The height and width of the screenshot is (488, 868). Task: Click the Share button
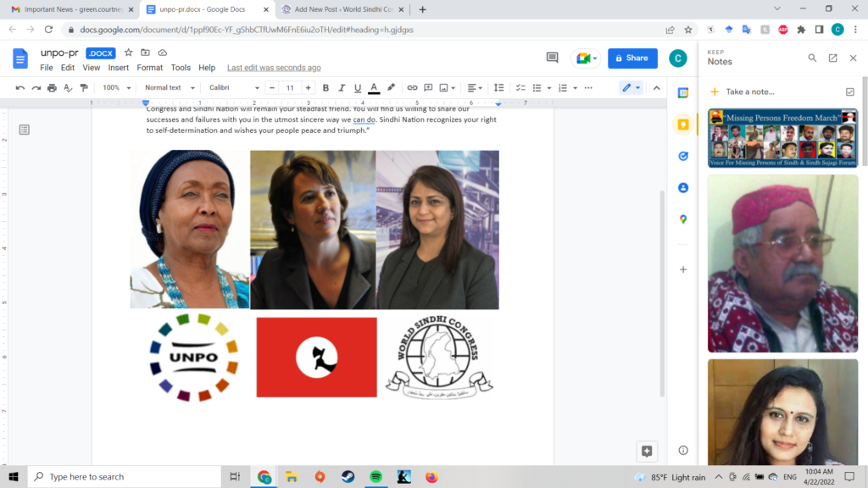coord(632,58)
